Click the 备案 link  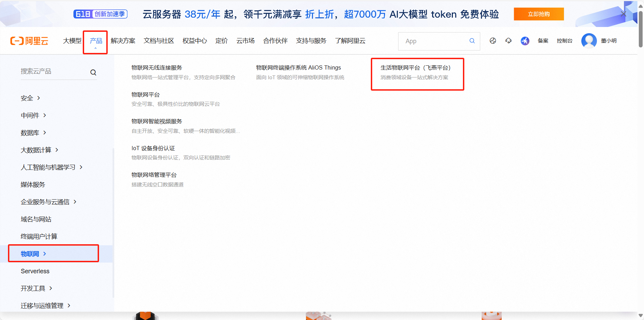point(543,41)
